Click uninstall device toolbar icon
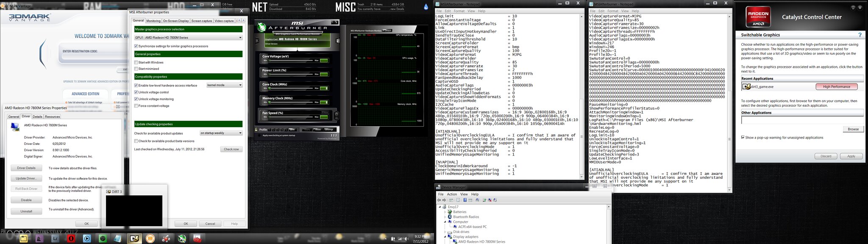868x244 pixels. pyautogui.click(x=490, y=200)
